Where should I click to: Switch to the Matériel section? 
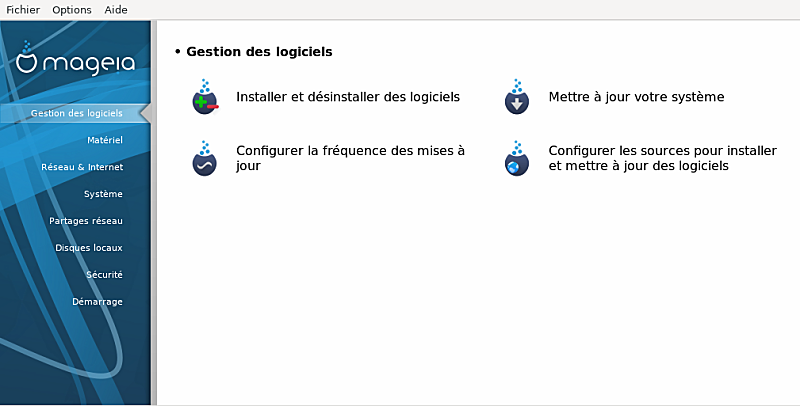click(x=104, y=140)
